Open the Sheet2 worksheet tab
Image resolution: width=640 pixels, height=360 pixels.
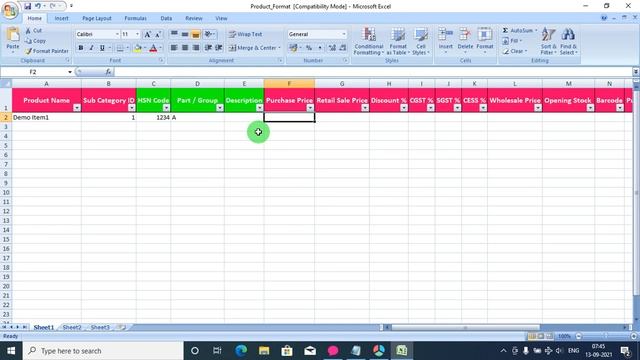(72, 327)
